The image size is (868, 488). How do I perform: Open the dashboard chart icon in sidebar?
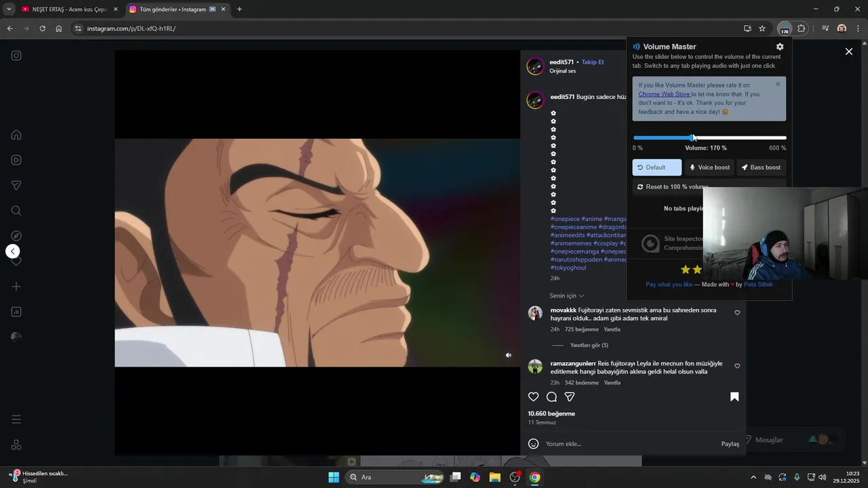click(16, 312)
